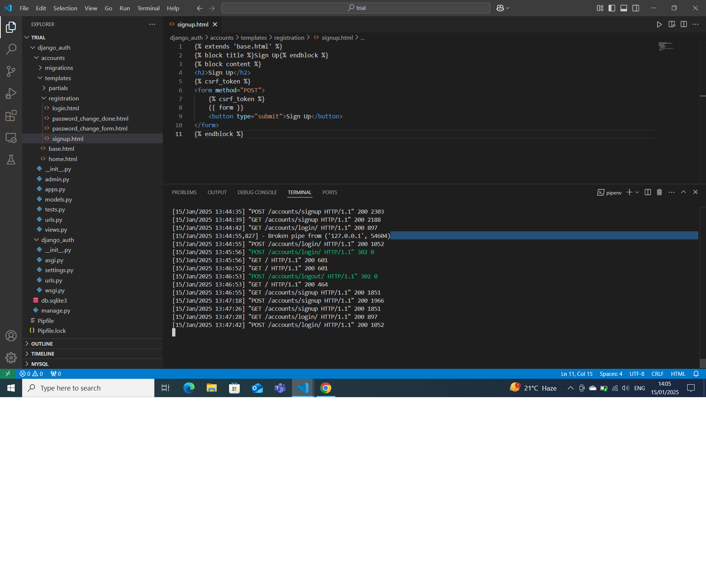The width and height of the screenshot is (706, 588).
Task: Toggle the primary side bar layout
Action: [x=612, y=8]
